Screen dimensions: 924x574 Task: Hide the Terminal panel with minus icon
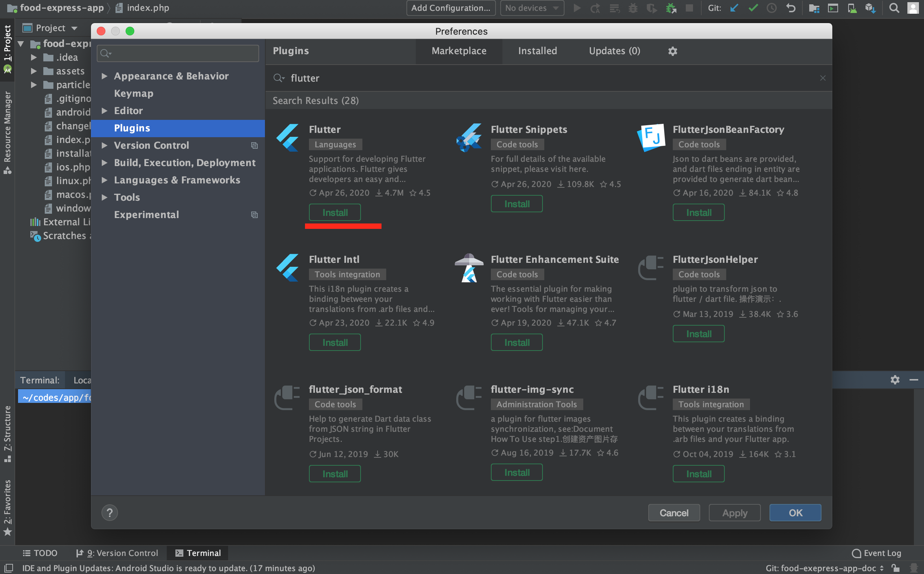pyautogui.click(x=914, y=380)
